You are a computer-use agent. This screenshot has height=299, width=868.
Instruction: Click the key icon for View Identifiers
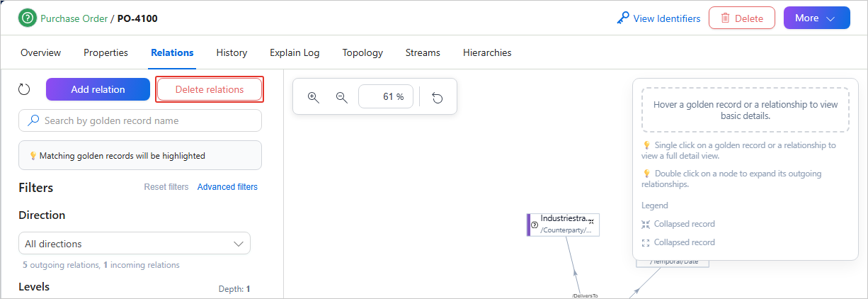[623, 18]
